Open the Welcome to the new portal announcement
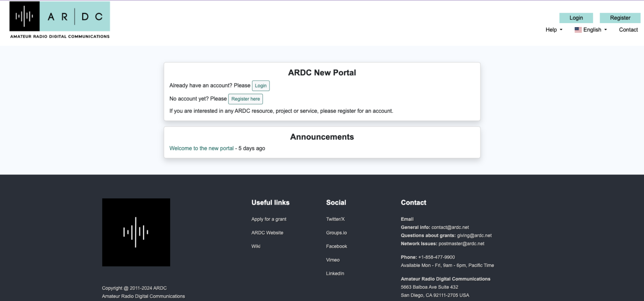This screenshot has height=301, width=644. (x=201, y=148)
